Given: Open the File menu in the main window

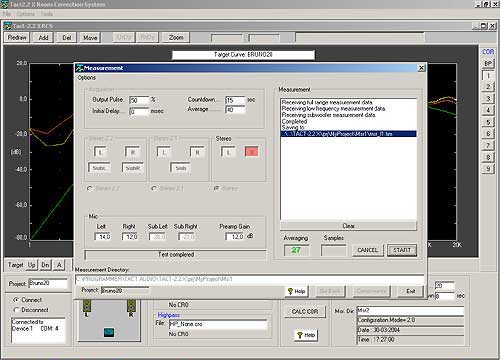Looking at the screenshot, I should point(7,14).
